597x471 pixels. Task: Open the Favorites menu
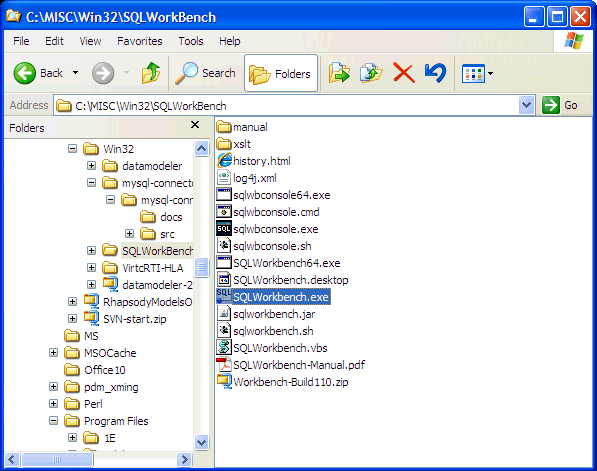pyautogui.click(x=140, y=41)
